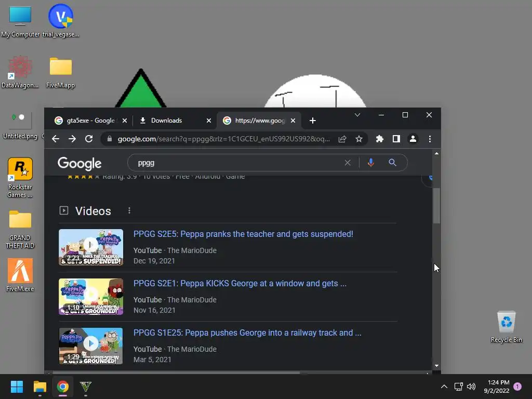
Task: Open the Chrome Extensions puzzle icon
Action: pos(380,139)
